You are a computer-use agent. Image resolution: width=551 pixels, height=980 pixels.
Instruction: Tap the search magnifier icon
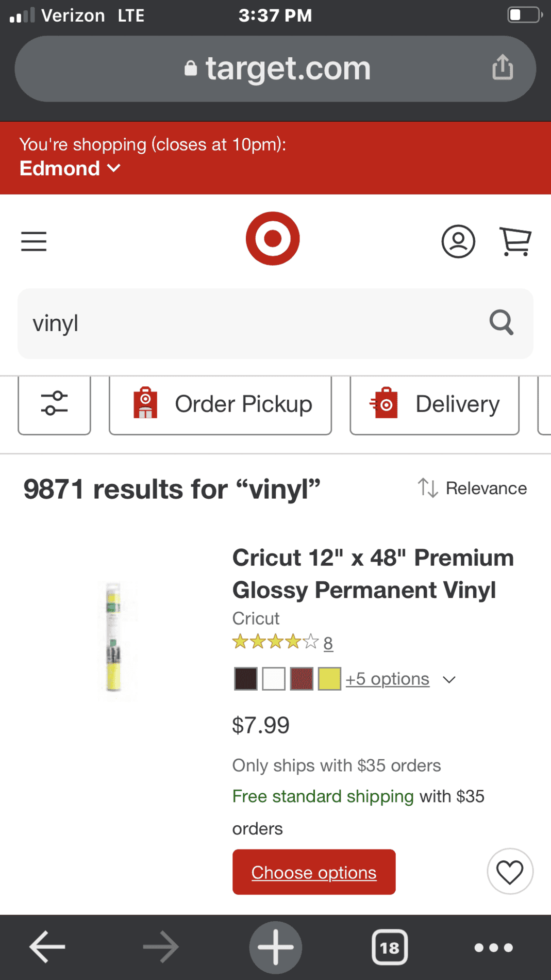tap(502, 323)
